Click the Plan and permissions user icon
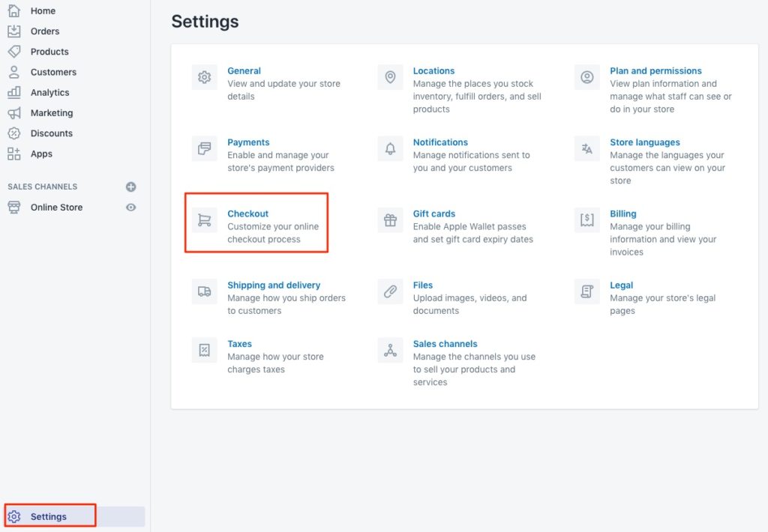Image resolution: width=768 pixels, height=532 pixels. [586, 77]
